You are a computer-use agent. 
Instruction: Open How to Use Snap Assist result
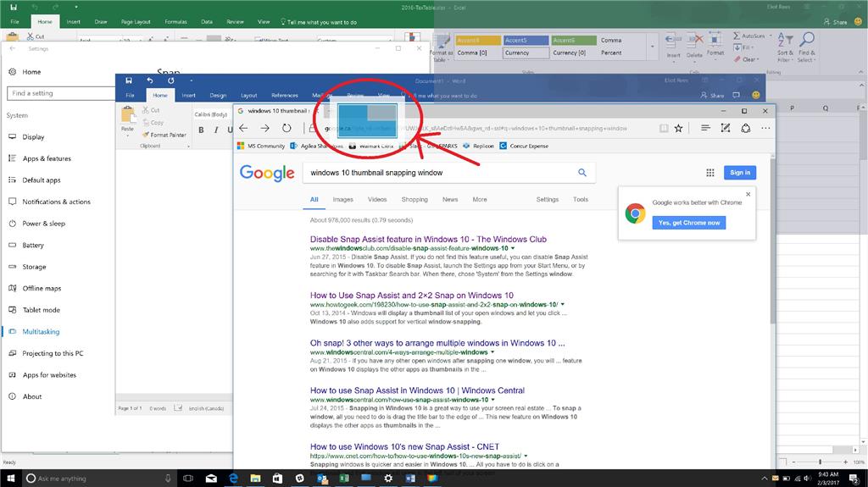tap(411, 295)
